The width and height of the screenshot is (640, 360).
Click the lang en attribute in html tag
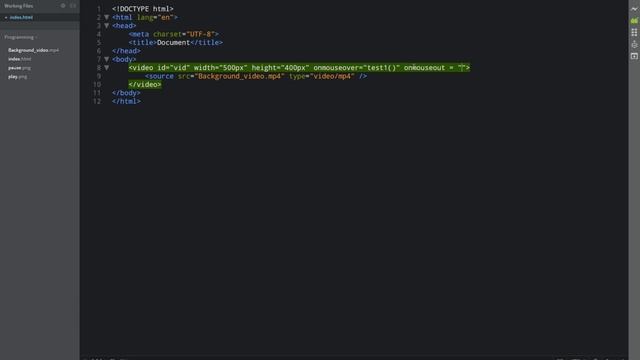157,18
